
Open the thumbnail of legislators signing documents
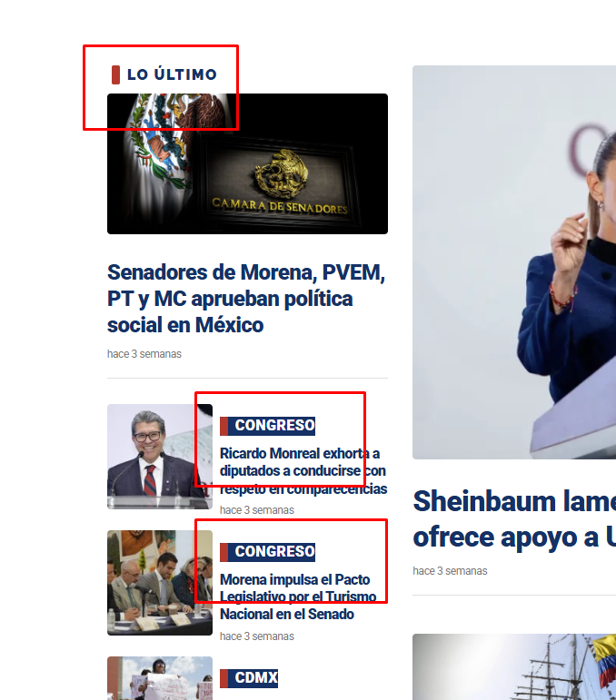(x=160, y=583)
